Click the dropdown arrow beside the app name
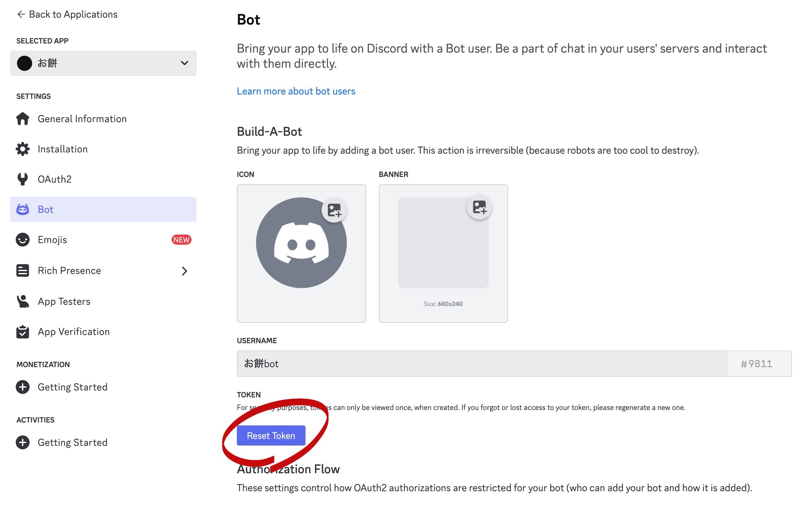This screenshot has width=812, height=517. tap(184, 63)
